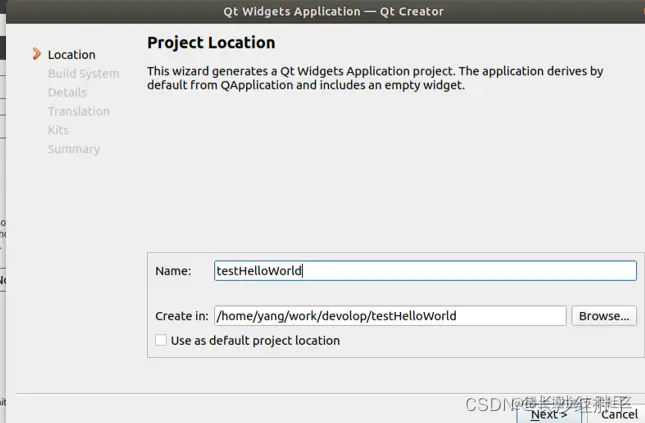This screenshot has height=423, width=645.
Task: Click the Name field containing testHelloWorld
Action: [x=425, y=271]
